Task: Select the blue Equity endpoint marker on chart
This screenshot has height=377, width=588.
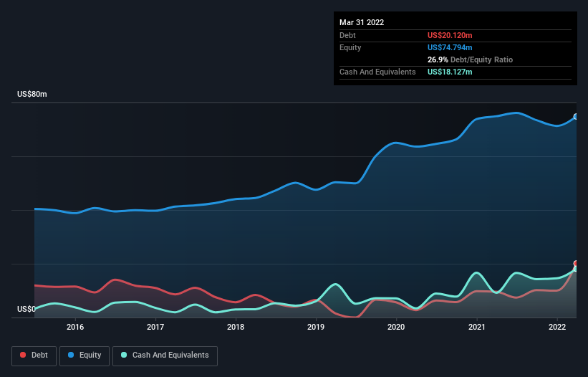Action: point(576,117)
